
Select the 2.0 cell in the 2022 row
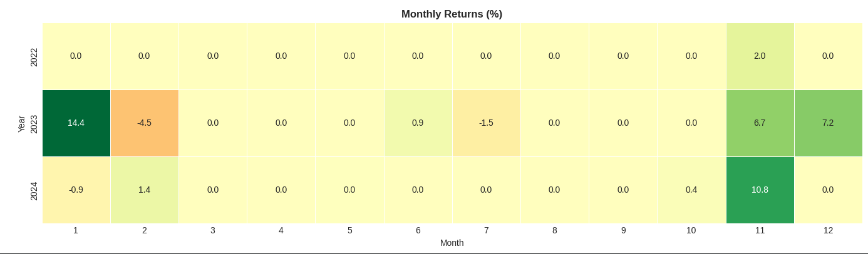tap(760, 56)
